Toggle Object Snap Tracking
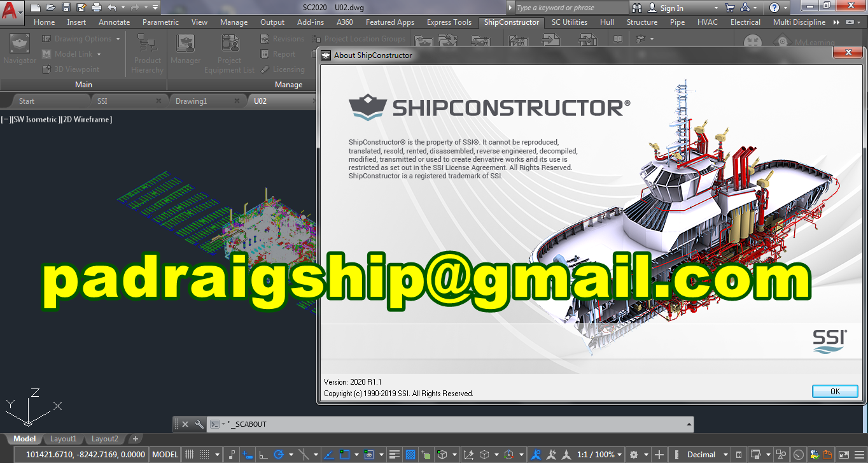 point(328,455)
